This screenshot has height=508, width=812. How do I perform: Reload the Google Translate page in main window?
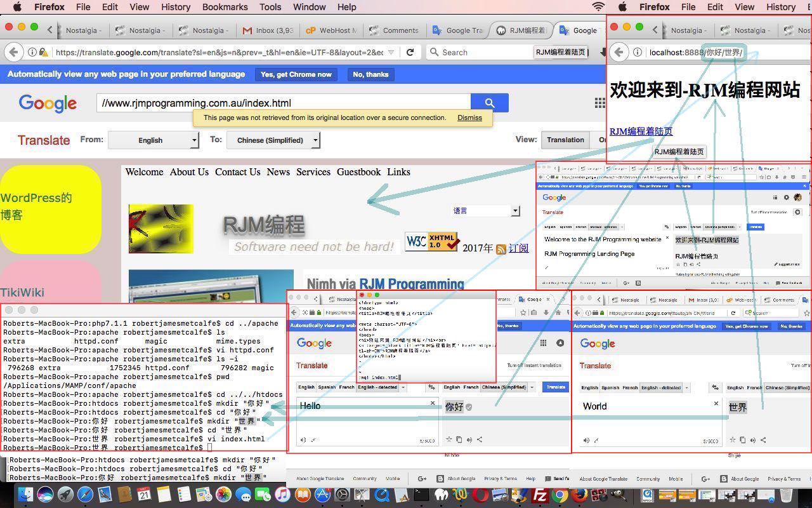pos(410,52)
